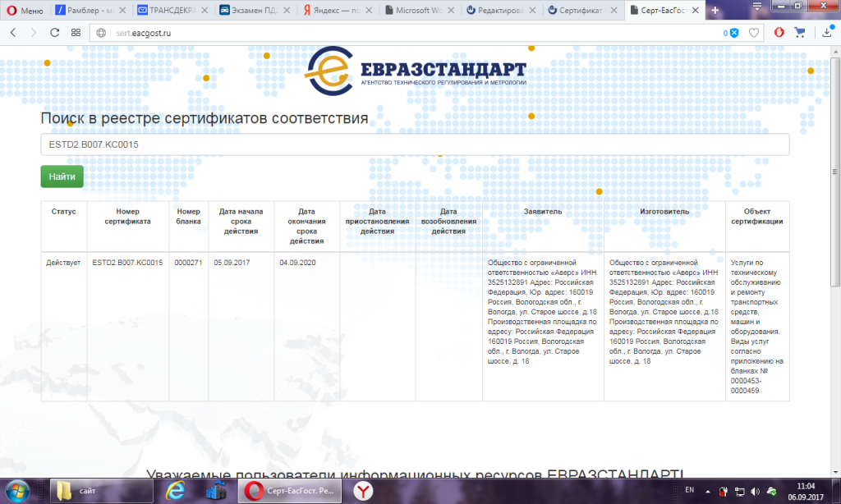This screenshot has height=504, width=841.
Task: Close the ТРАНСДЕКРА tab
Action: (205, 10)
